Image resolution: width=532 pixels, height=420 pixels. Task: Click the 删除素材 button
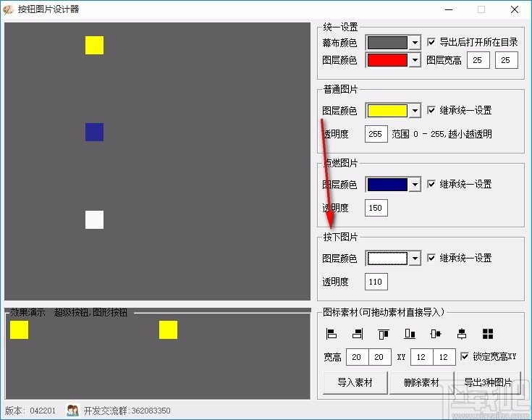pos(421,382)
